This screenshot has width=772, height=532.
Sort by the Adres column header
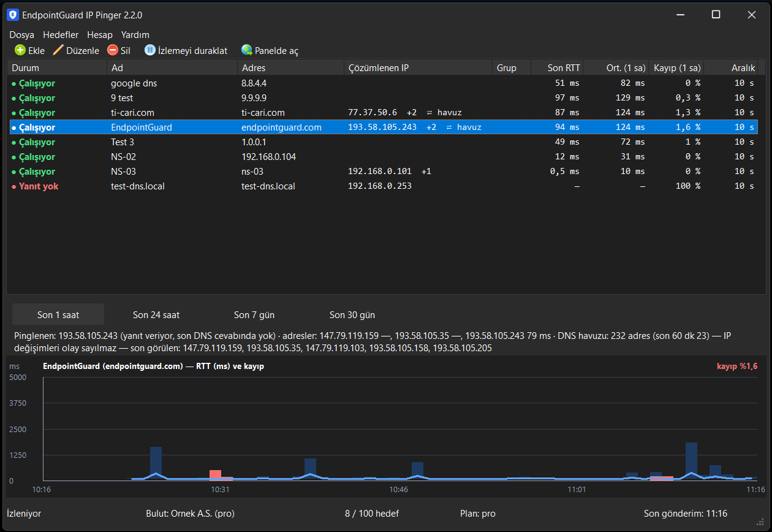291,68
